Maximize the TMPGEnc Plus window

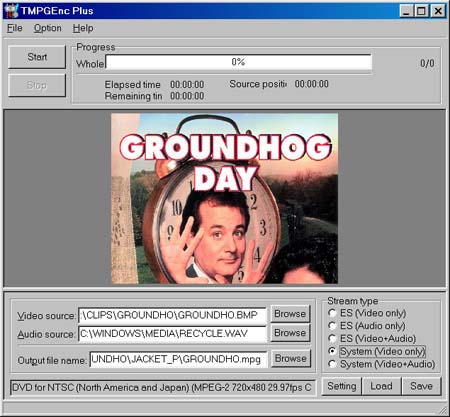pos(421,11)
